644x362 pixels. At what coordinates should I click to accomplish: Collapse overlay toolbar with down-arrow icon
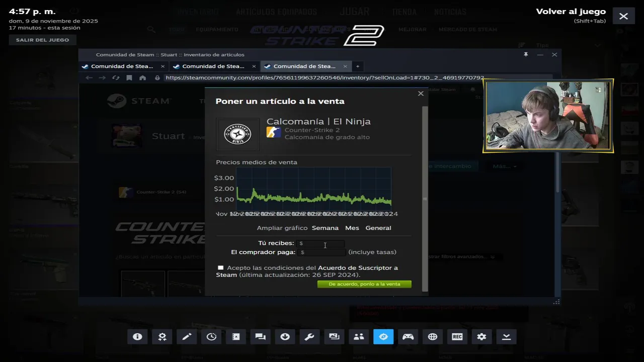click(506, 337)
